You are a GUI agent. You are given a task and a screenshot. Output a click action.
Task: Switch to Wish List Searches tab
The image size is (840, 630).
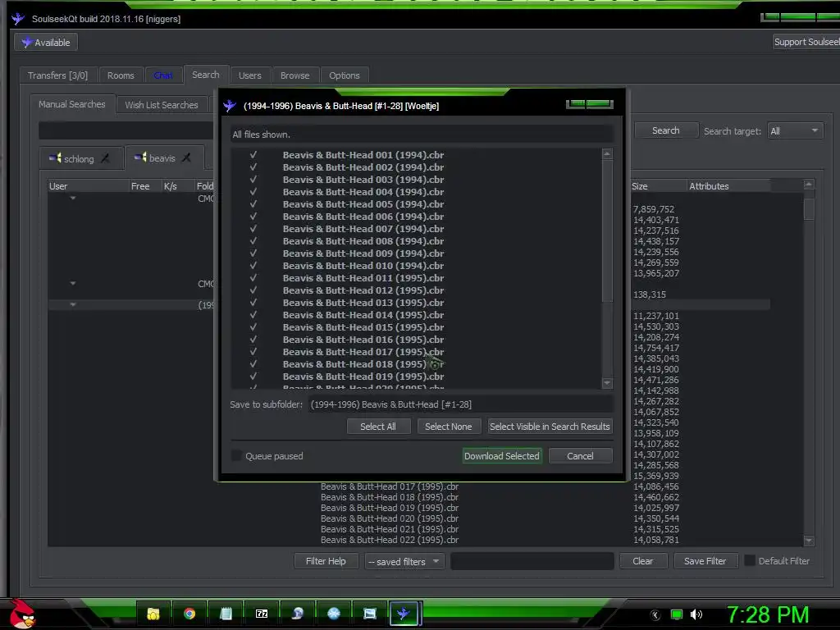tap(162, 105)
